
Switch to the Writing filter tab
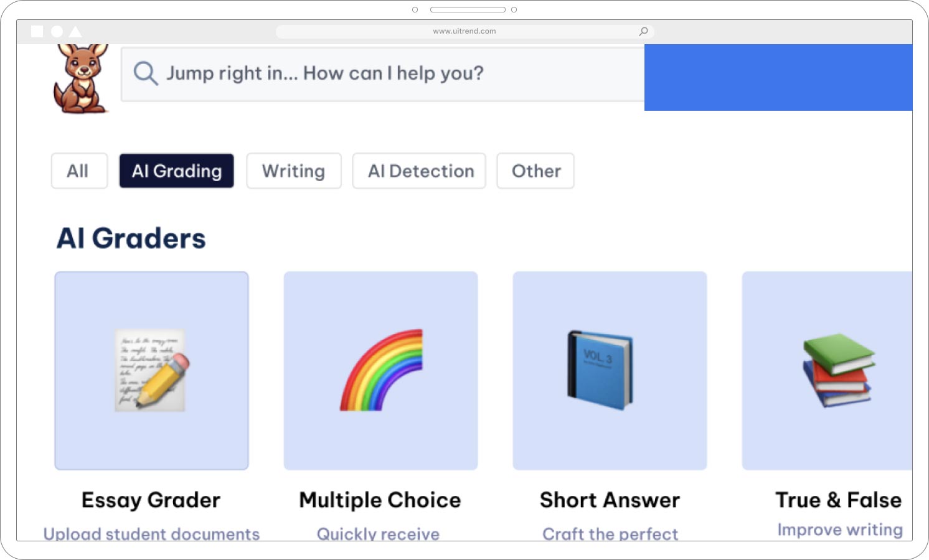pyautogui.click(x=294, y=171)
